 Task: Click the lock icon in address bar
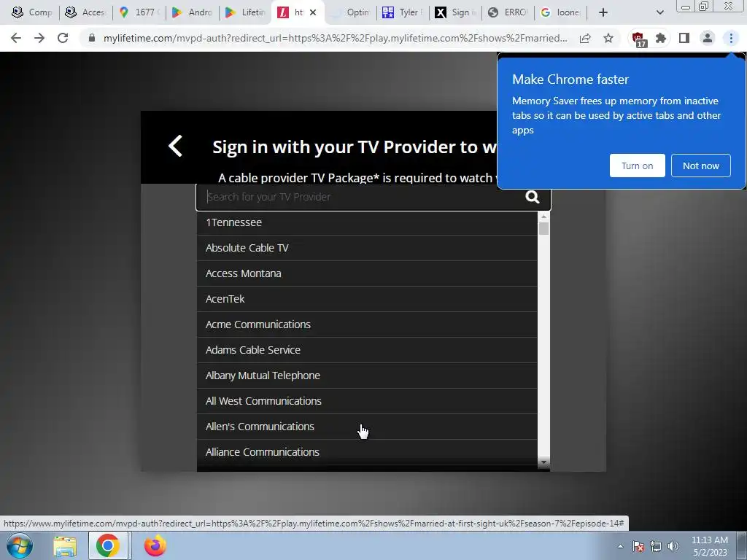[92, 38]
